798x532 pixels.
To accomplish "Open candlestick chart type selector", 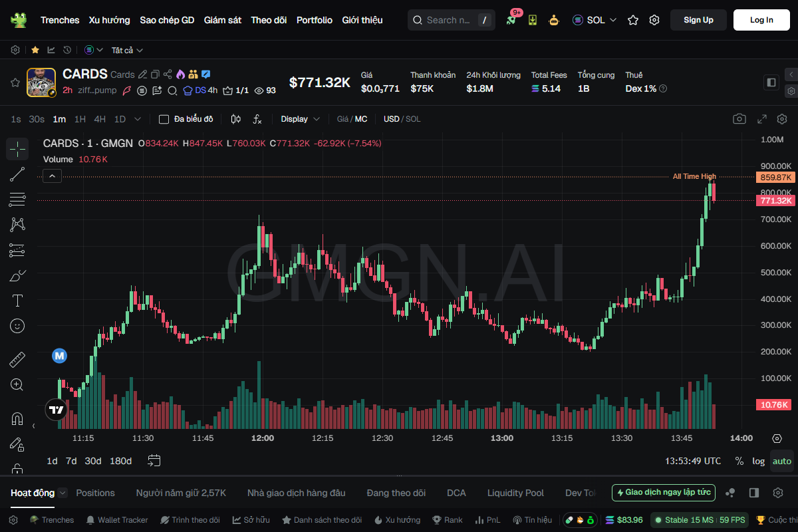I will (235, 119).
